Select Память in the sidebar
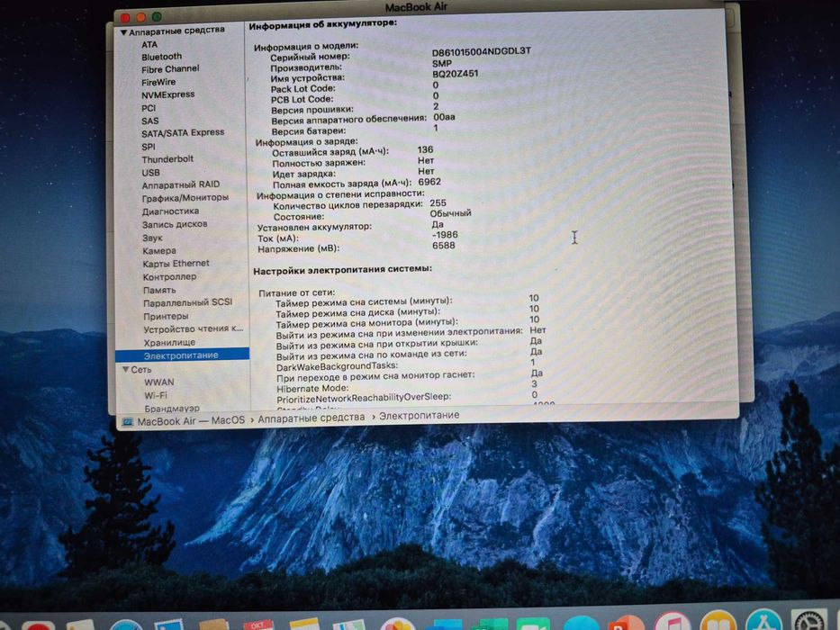 tap(159, 290)
